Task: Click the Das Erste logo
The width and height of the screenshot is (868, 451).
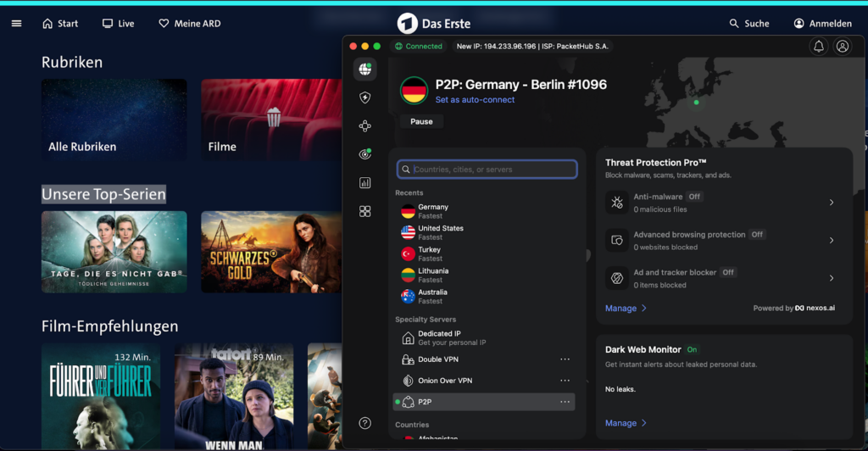Action: [x=435, y=23]
